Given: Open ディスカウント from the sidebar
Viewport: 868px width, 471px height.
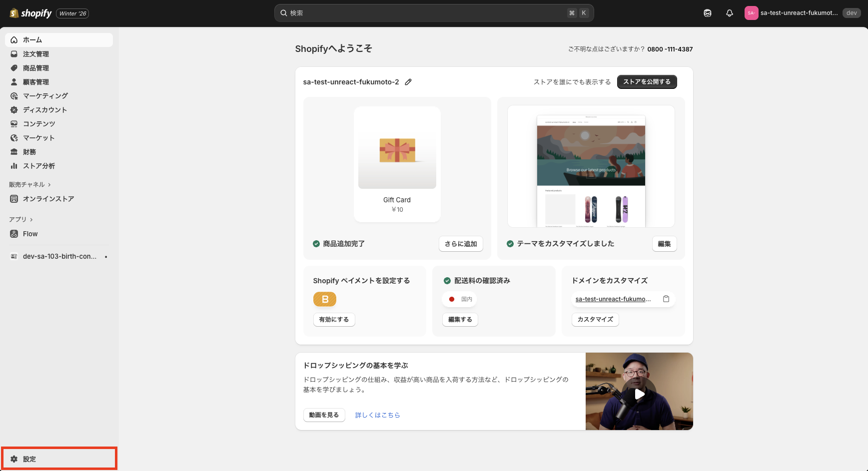Looking at the screenshot, I should 45,109.
